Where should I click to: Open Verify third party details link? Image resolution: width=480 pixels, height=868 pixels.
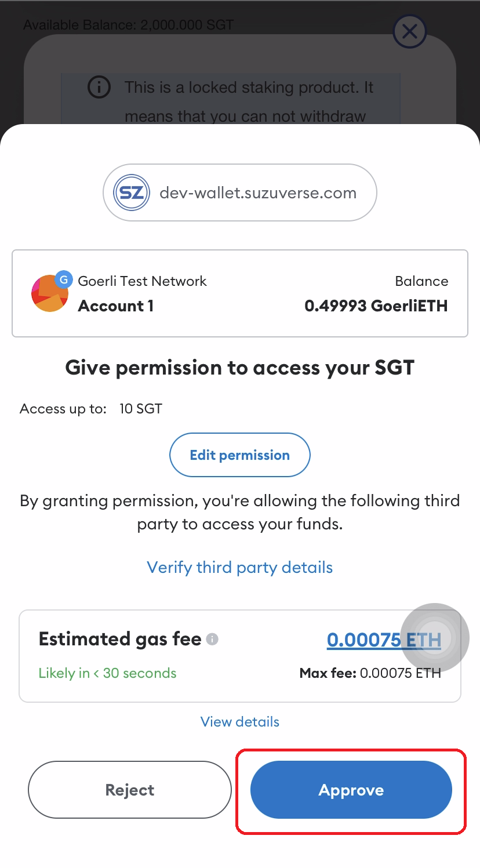click(240, 567)
